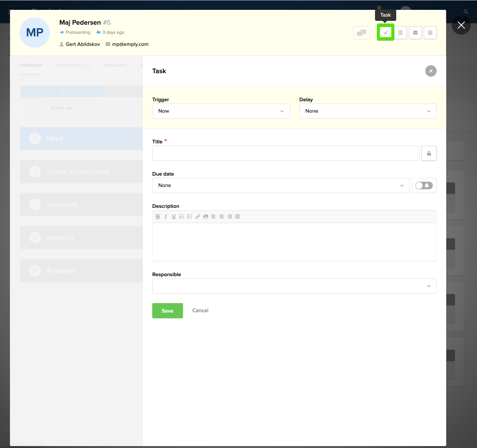Screen dimensions: 477x448
Task: Open the hamburger menu in profile header
Action: pyautogui.click(x=430, y=33)
